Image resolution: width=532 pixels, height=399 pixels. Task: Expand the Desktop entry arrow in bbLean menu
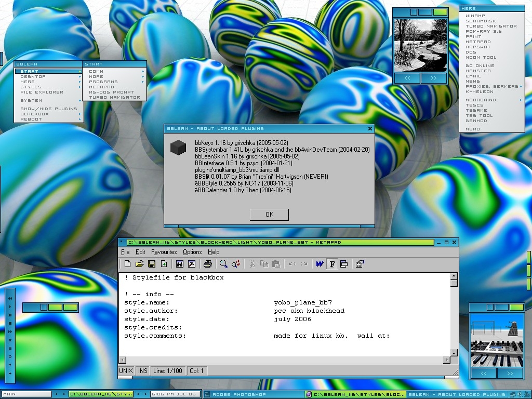[80, 77]
